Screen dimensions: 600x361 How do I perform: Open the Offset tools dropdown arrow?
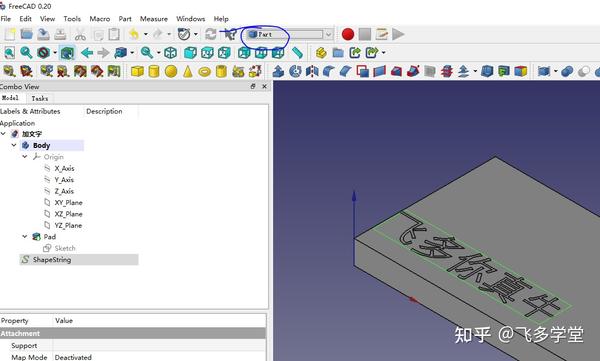pos(475,71)
